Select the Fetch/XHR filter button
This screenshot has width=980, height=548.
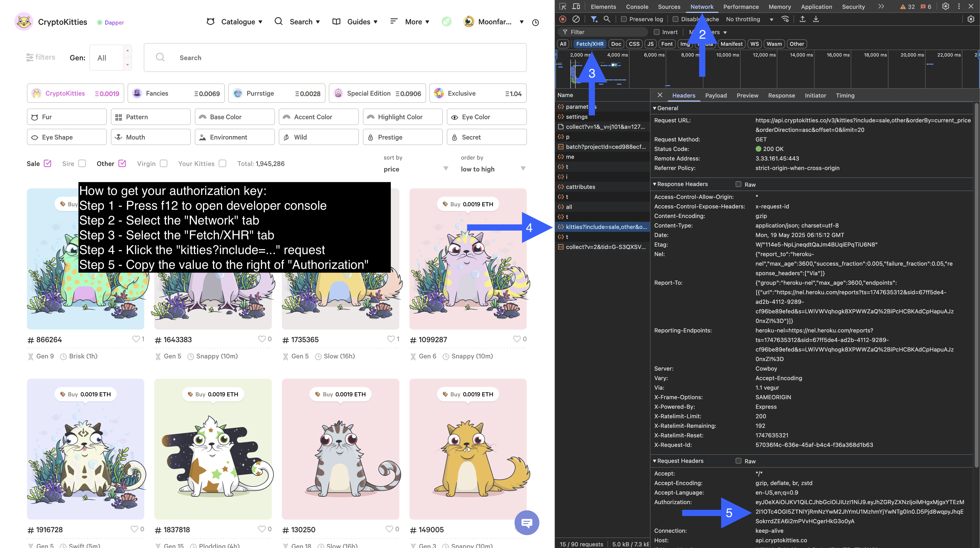(x=589, y=44)
